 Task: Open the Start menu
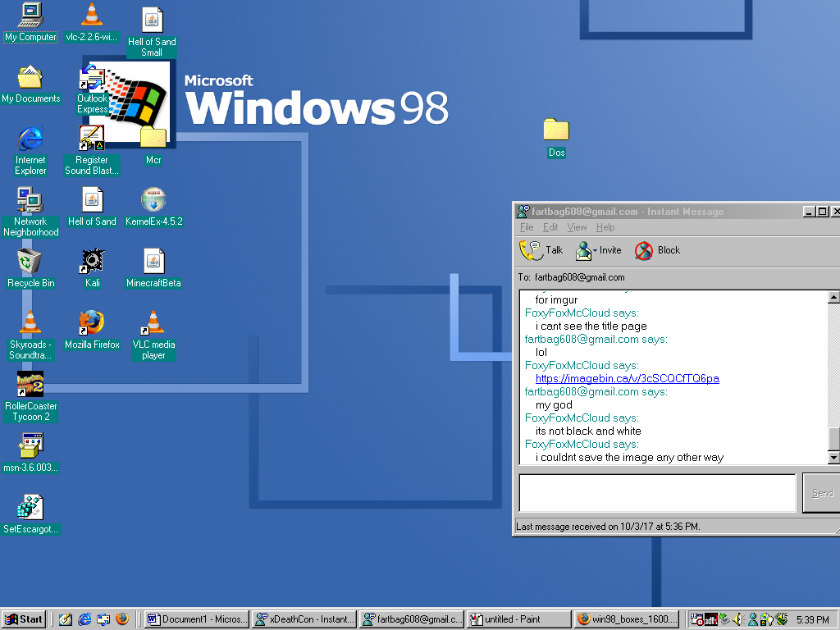(x=24, y=619)
